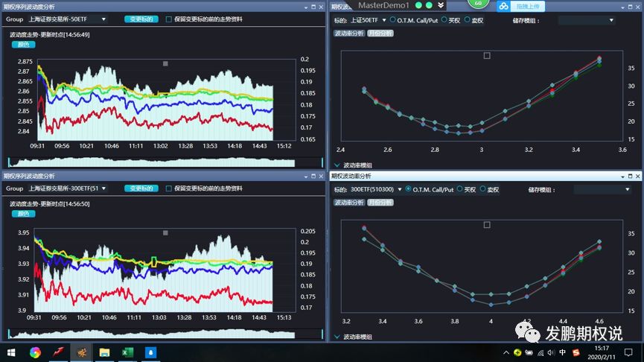Click the Windows Start button

(x=11, y=352)
